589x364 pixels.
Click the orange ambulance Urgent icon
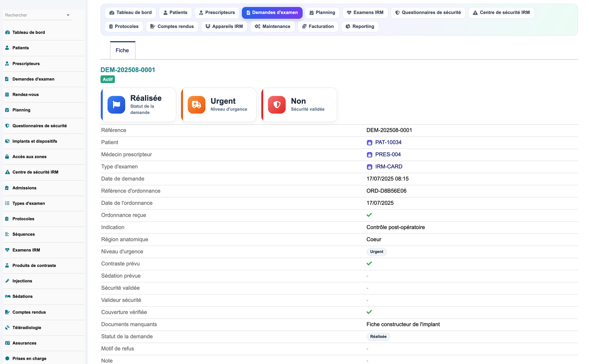coord(196,105)
